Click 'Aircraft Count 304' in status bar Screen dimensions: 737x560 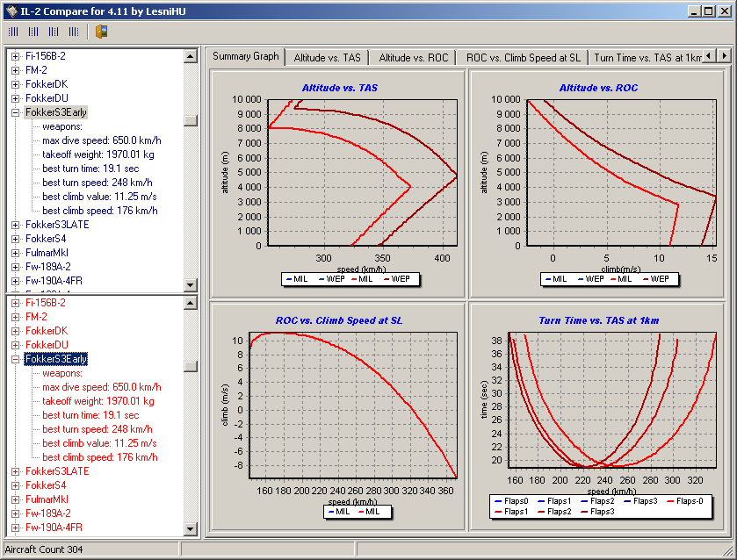44,549
